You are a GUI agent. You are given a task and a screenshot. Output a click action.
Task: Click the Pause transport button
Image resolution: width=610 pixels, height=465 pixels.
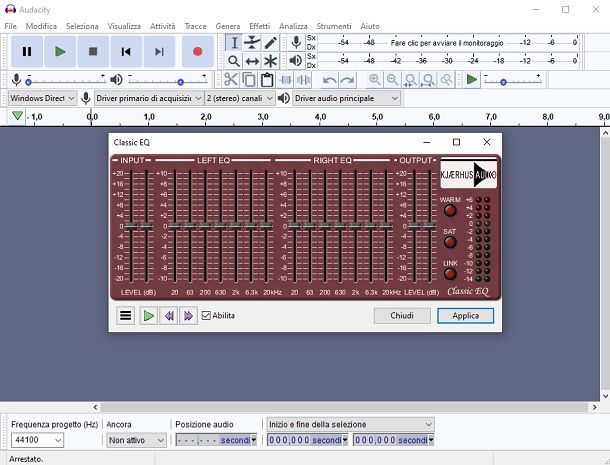pyautogui.click(x=27, y=51)
